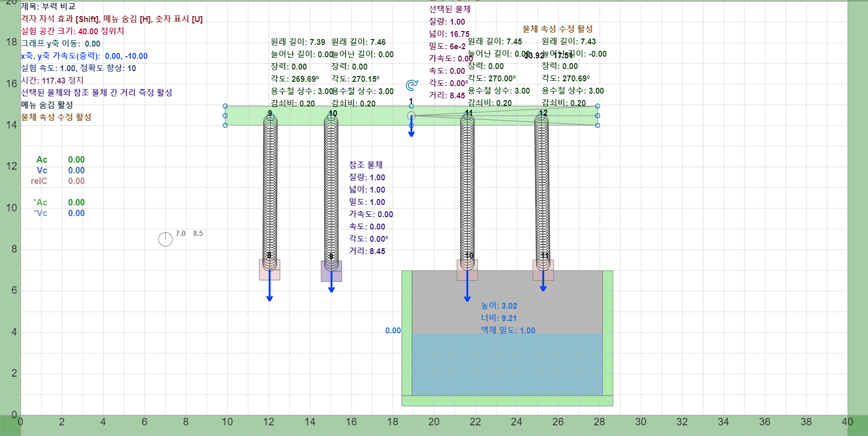This screenshot has height=436, width=868.
Task: Click the '*Vc' graph label
Action: tap(41, 213)
